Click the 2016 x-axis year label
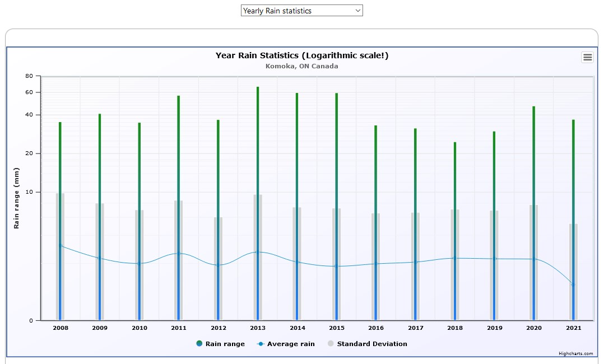This screenshot has width=604, height=364. click(376, 328)
